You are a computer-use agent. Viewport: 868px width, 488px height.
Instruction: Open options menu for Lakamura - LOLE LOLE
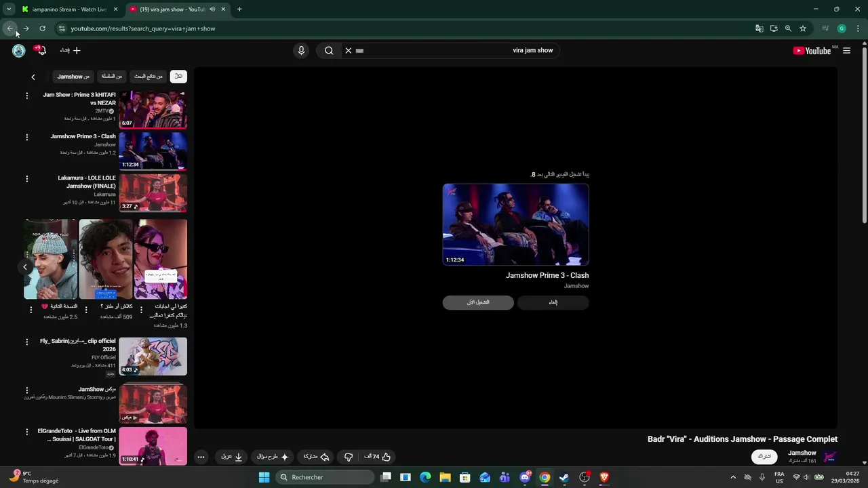[27, 179]
